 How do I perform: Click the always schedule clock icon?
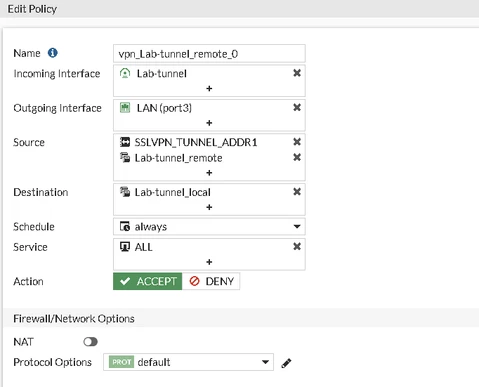[125, 226]
